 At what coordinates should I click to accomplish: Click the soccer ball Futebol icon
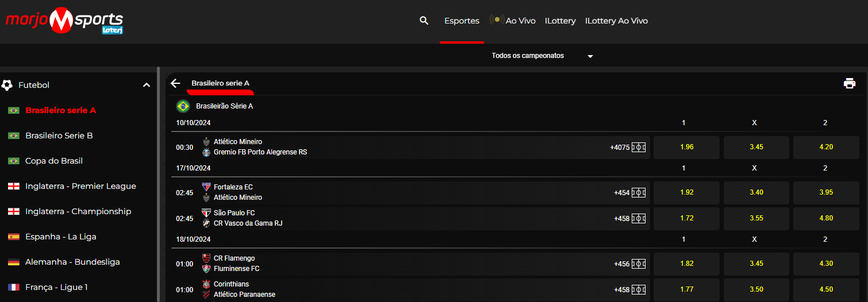point(7,85)
